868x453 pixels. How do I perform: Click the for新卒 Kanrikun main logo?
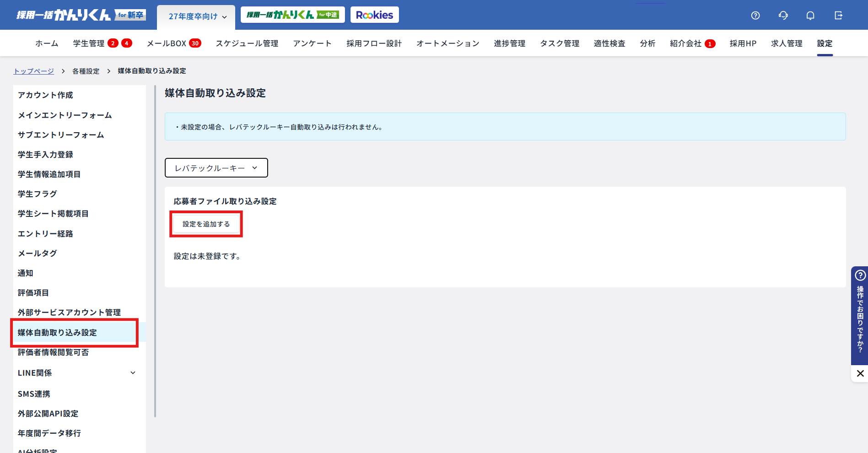click(81, 15)
